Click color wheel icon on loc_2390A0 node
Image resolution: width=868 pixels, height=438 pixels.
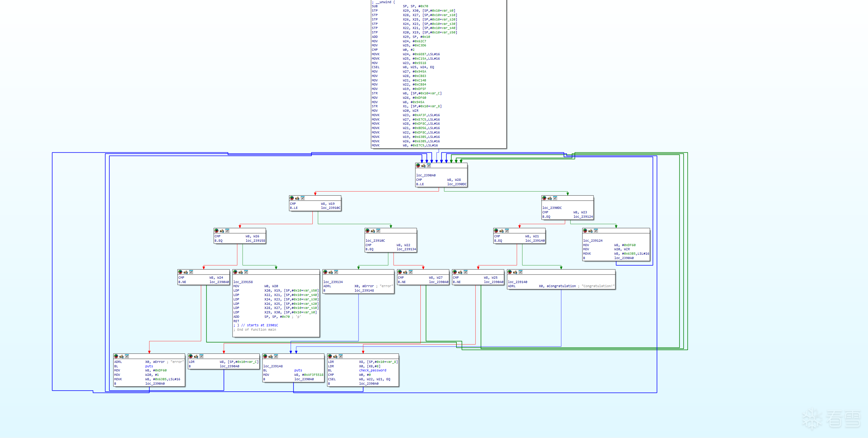[x=418, y=166]
